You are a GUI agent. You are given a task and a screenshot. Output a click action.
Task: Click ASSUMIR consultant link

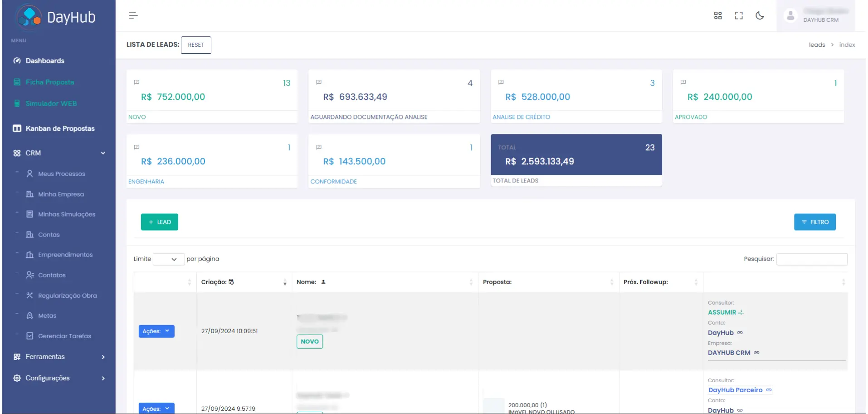(726, 312)
